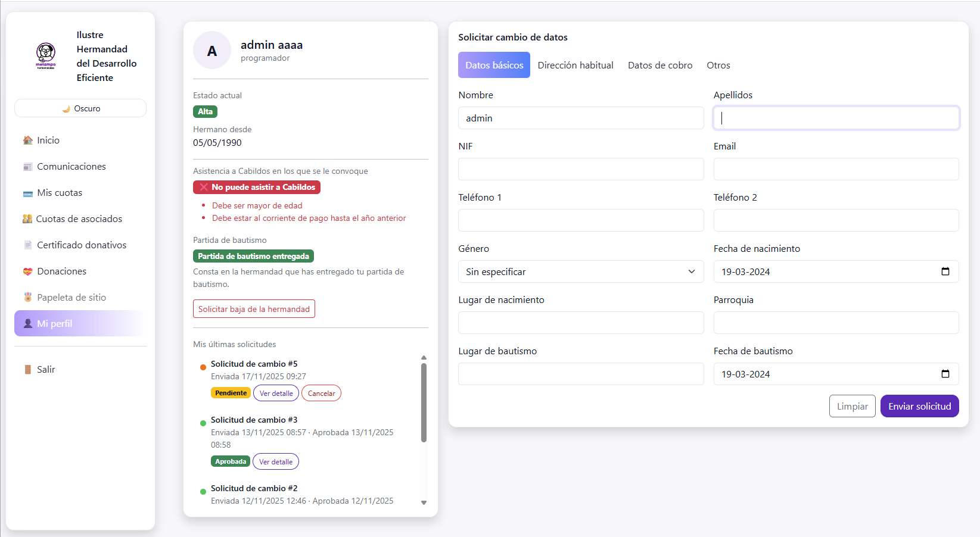Image resolution: width=980 pixels, height=537 pixels.
Task: Click the solicitudes list scroll down arrow
Action: 424,502
